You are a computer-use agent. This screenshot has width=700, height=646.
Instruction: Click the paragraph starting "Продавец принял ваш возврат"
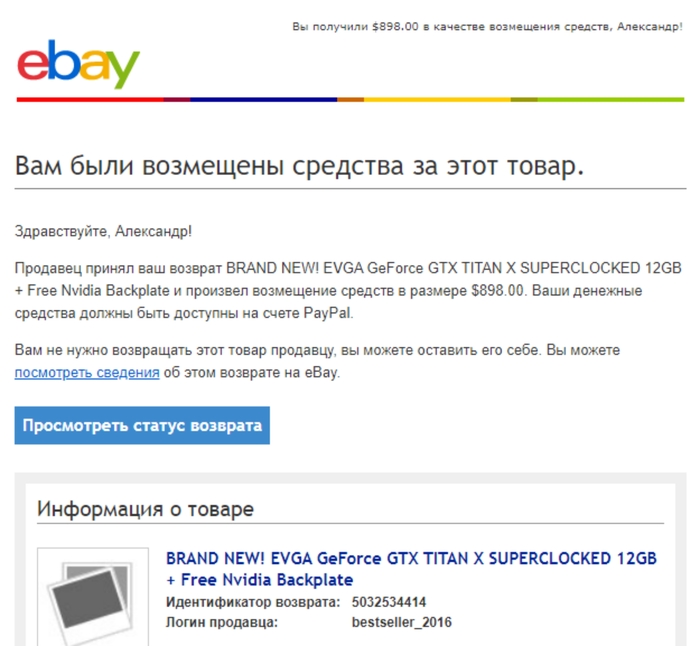pos(348,291)
